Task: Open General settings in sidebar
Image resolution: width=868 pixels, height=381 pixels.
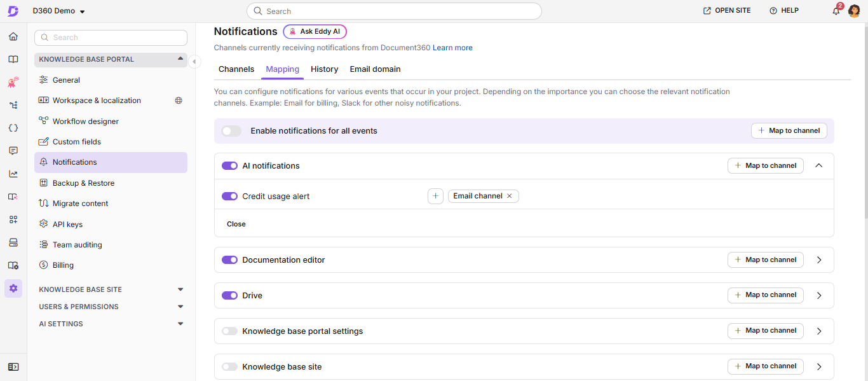Action: (x=111, y=80)
